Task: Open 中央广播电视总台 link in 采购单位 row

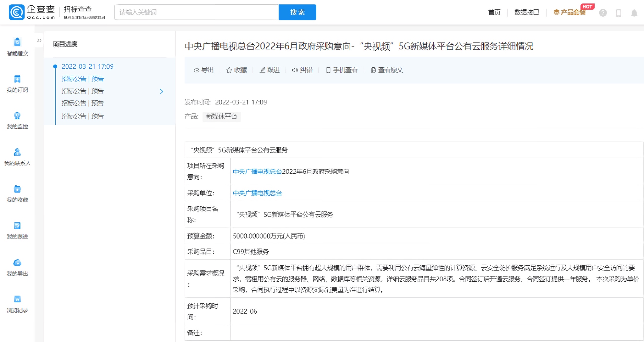Action: [x=258, y=193]
